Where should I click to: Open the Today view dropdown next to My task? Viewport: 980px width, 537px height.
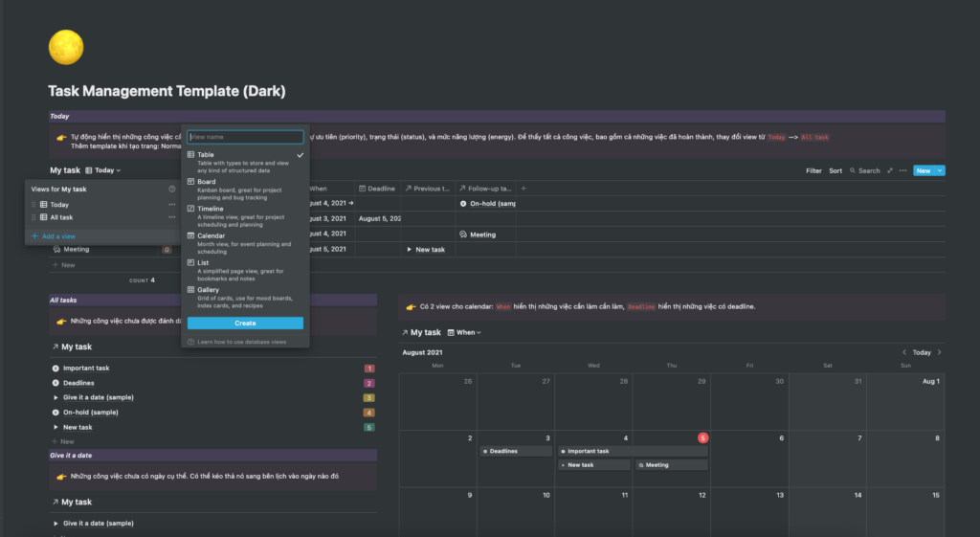coord(107,170)
